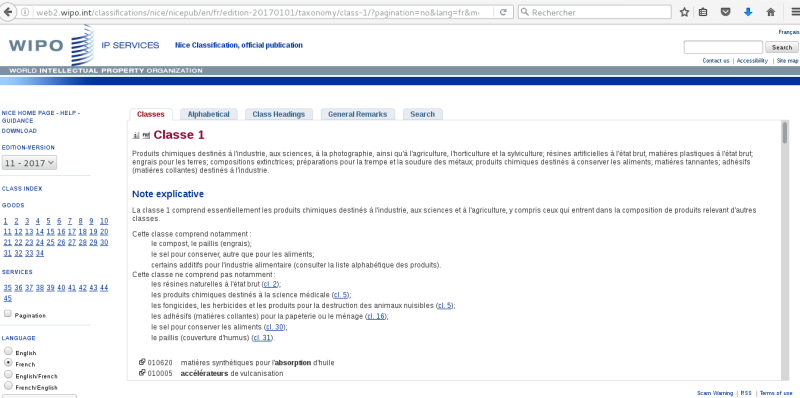The height and width of the screenshot is (398, 800).
Task: Open the browser hamburger menu
Action: [795, 12]
